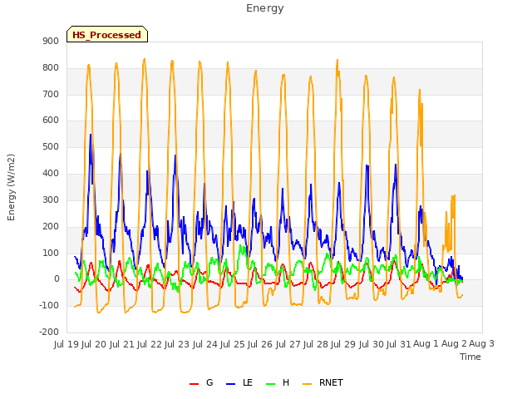Click the small orange RNET peak near Aug 2
Screen dimensions: 532x399
tap(454, 195)
